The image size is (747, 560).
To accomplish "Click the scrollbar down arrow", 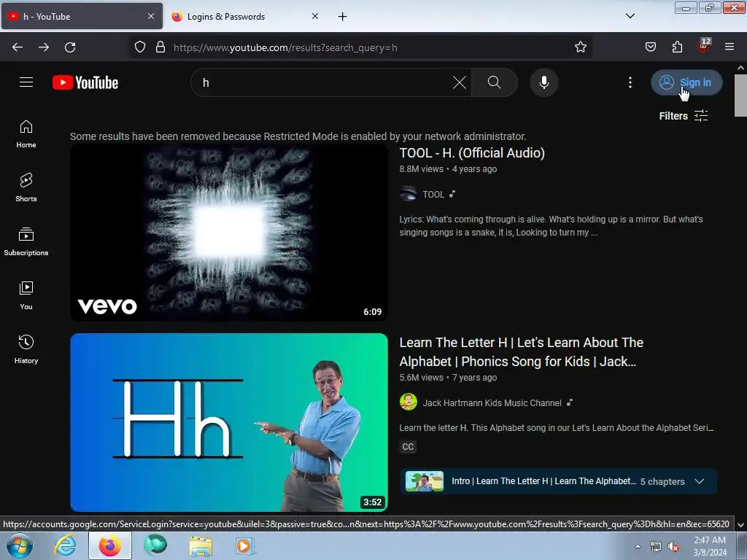I will point(741,525).
